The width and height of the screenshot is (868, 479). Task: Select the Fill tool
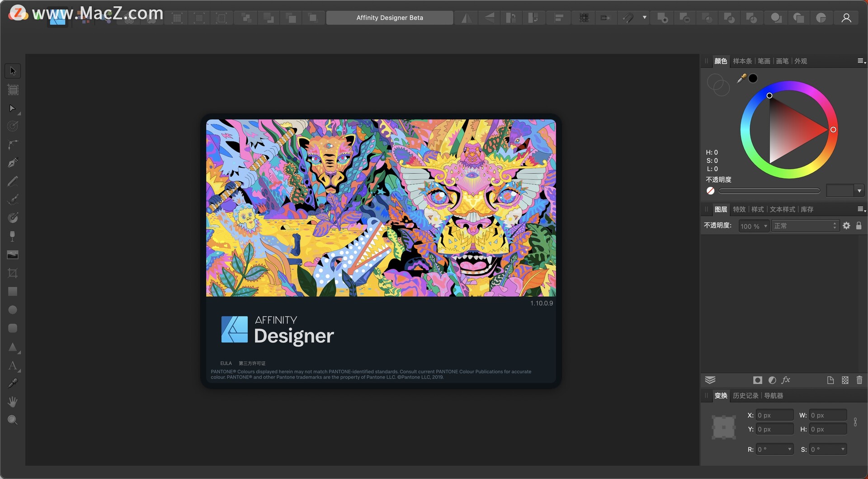pos(13,218)
